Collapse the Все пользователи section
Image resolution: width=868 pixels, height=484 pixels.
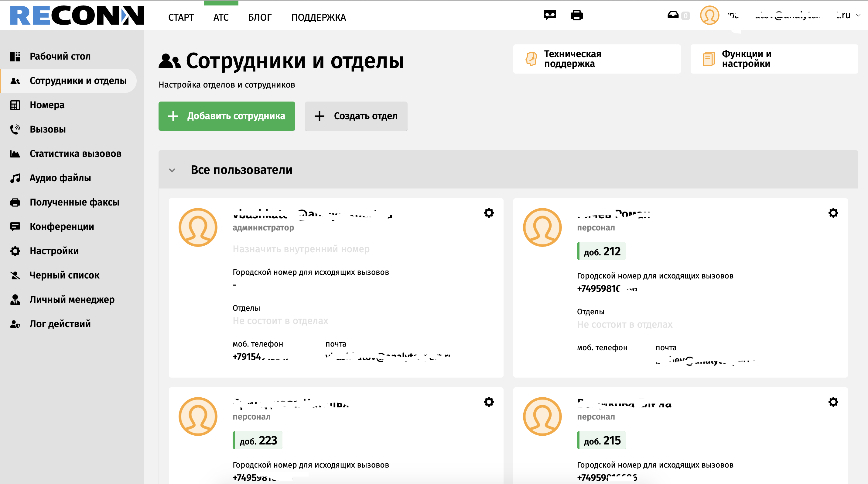(172, 170)
